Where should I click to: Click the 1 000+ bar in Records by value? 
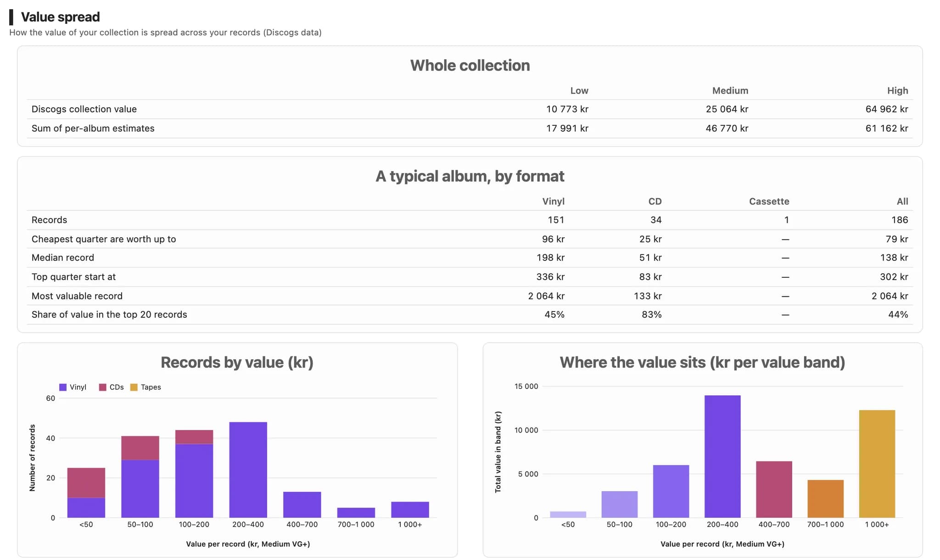(410, 510)
